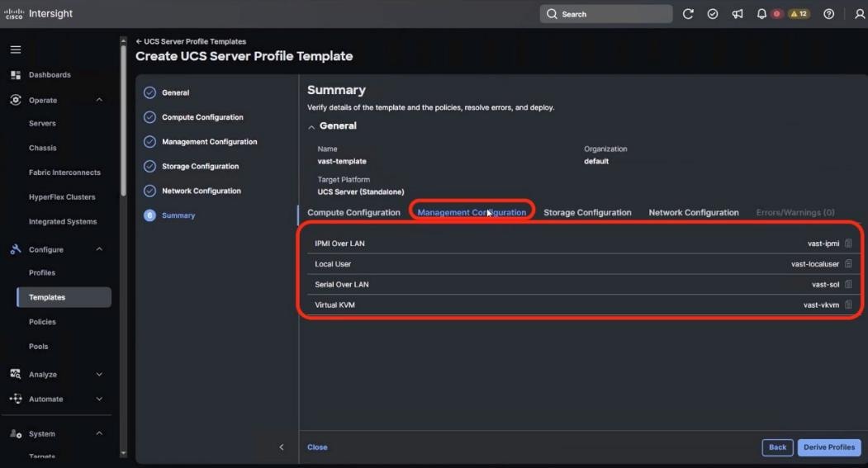Viewport: 868px width, 468px height.
Task: Click the vast-sol policy name
Action: (x=825, y=284)
